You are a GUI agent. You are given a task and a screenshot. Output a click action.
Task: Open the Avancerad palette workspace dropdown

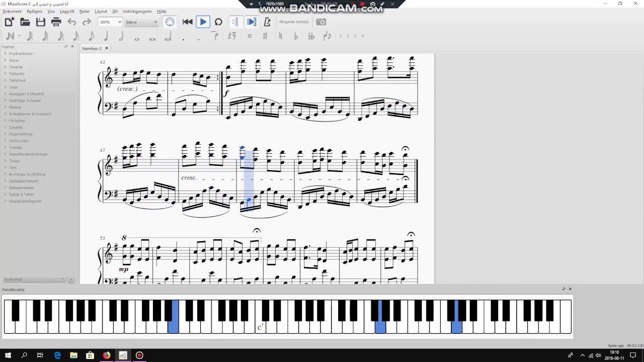coord(35,279)
